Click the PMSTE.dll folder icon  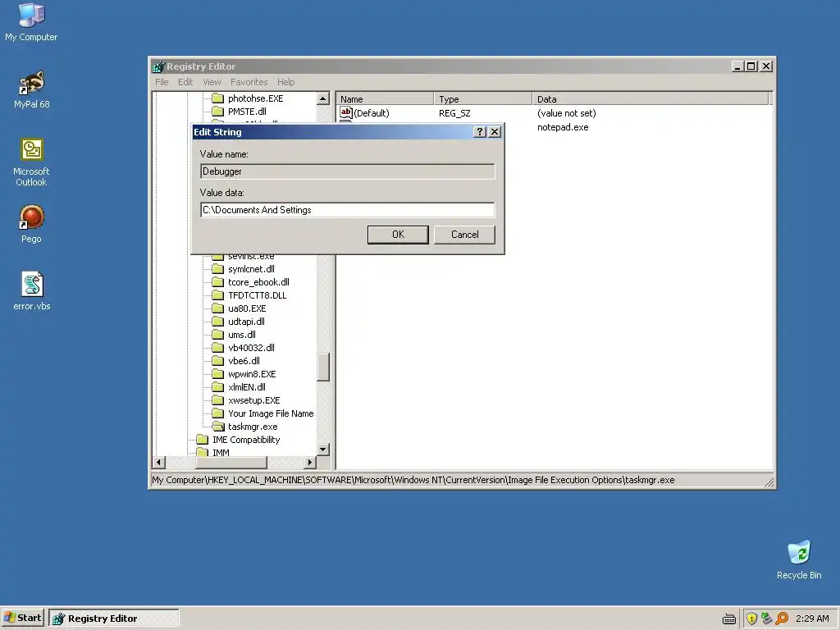tap(217, 112)
